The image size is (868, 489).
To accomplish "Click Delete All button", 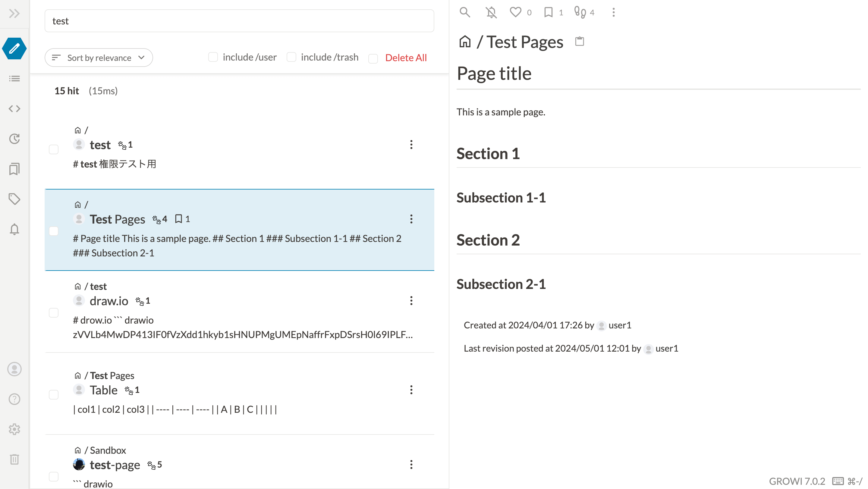I will (x=406, y=58).
